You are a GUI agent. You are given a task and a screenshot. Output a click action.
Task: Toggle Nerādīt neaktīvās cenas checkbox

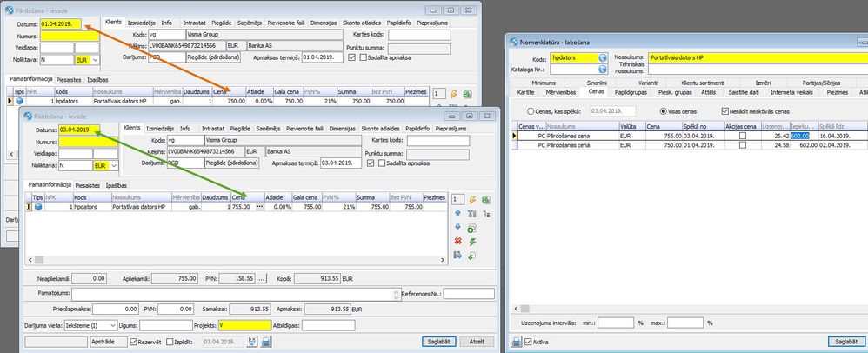tap(725, 111)
